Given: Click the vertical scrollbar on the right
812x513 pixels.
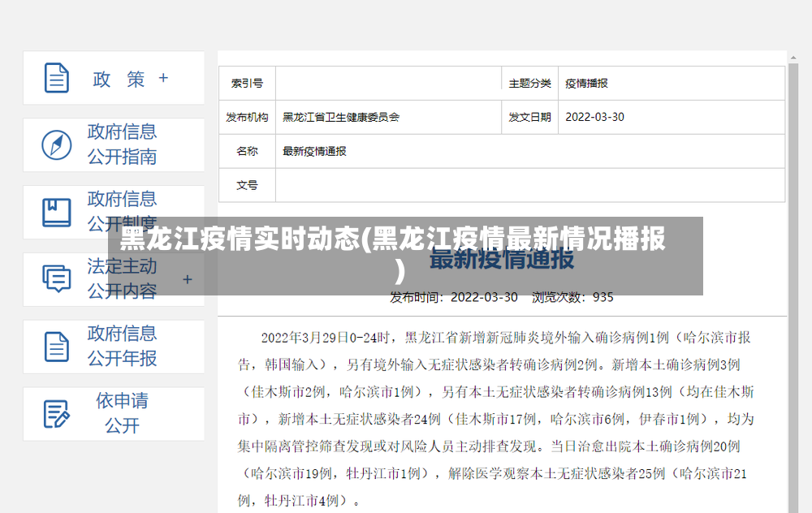Looking at the screenshot, I should 793,287.
